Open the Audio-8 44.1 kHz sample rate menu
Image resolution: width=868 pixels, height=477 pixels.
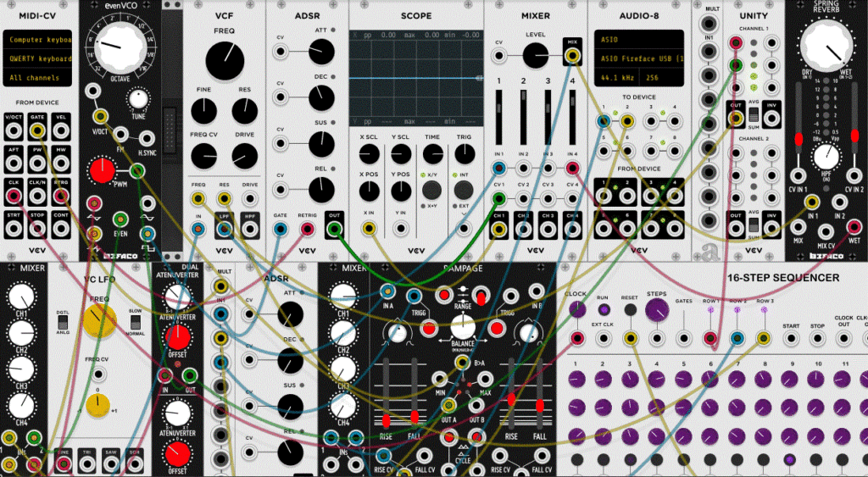[617, 77]
